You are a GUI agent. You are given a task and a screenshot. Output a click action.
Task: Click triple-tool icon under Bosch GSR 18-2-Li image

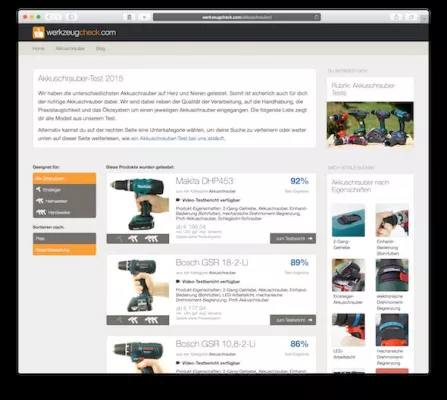pos(151,320)
